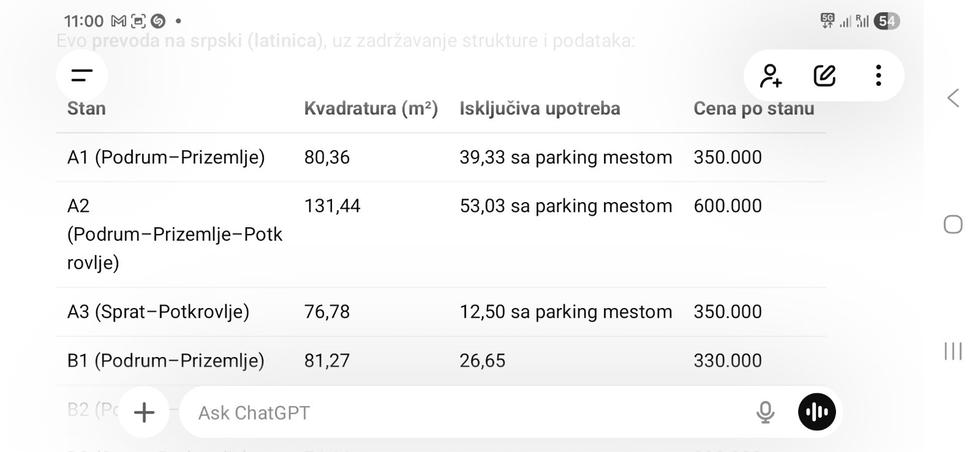Image resolution: width=980 pixels, height=452 pixels.
Task: Tap the Stan column header
Action: (x=86, y=108)
